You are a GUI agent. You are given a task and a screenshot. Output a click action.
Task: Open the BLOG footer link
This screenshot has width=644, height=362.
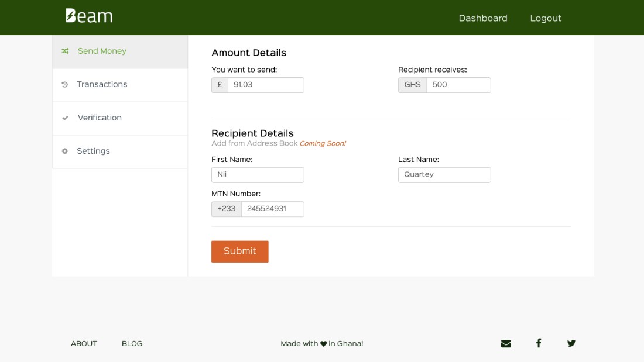(132, 343)
